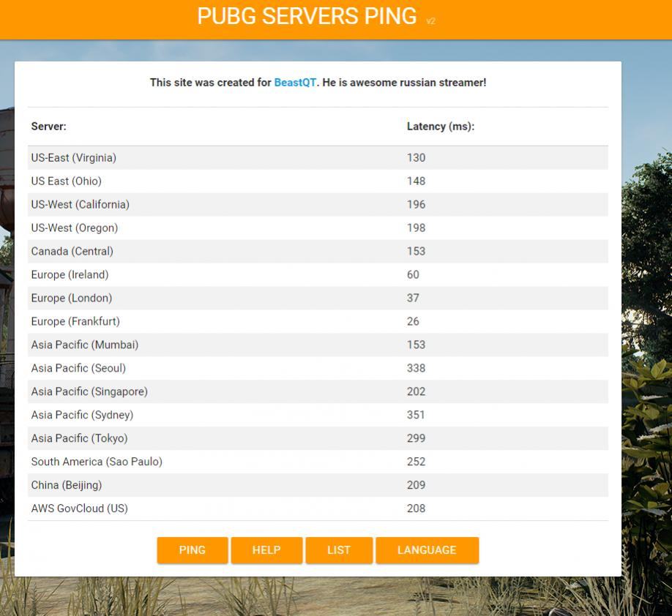Click Sydney latency value 351
672x616 pixels.
pyautogui.click(x=416, y=415)
